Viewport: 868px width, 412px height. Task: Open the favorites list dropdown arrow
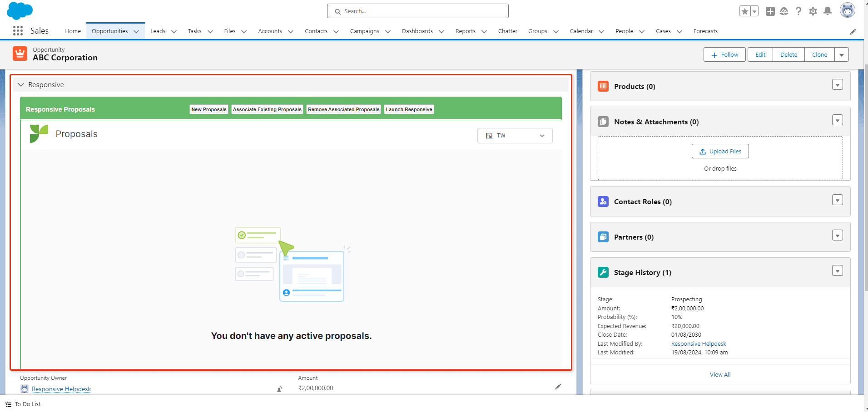click(754, 11)
